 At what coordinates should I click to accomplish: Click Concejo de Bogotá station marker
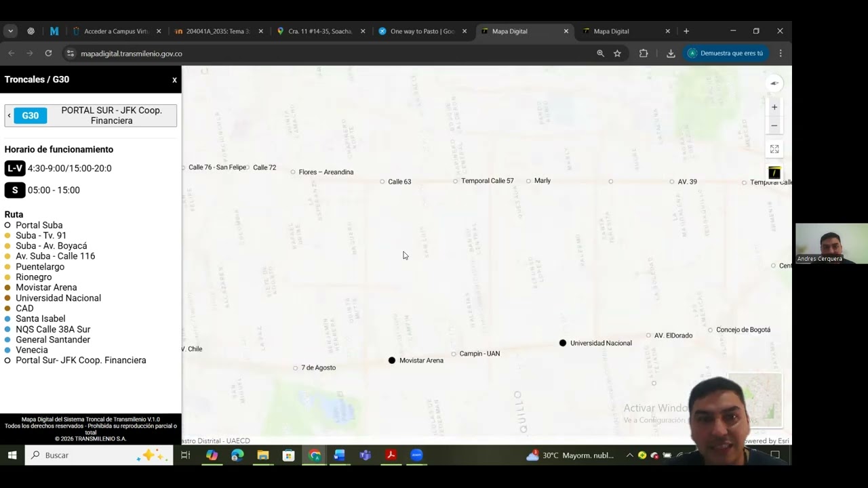[x=711, y=330]
